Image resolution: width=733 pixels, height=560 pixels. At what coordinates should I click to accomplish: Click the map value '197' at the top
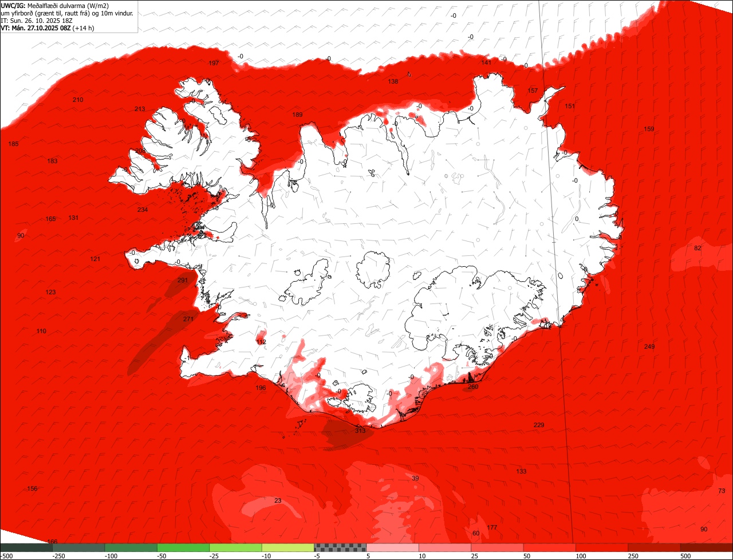(x=214, y=63)
